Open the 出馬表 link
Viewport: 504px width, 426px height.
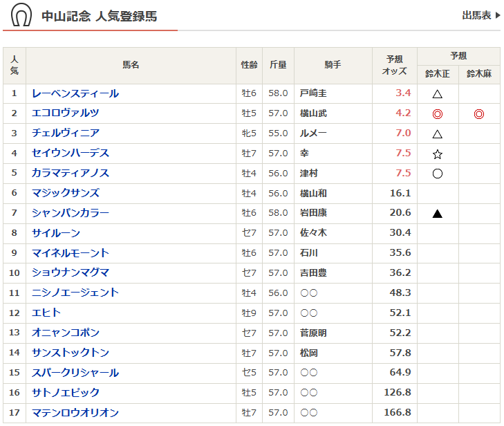click(x=480, y=15)
